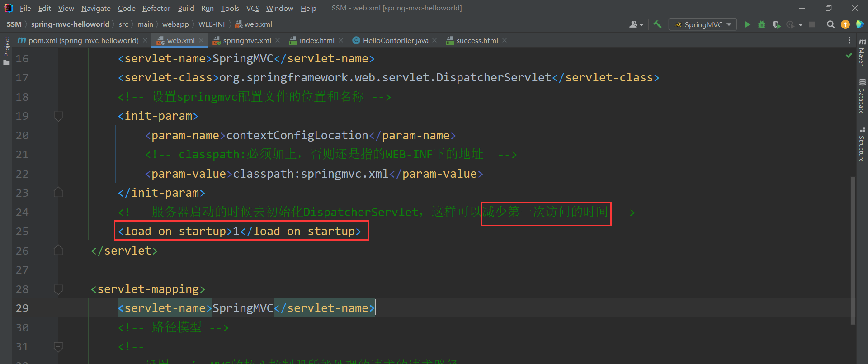Close the success.html editor tab
This screenshot has height=364, width=868.
(505, 40)
